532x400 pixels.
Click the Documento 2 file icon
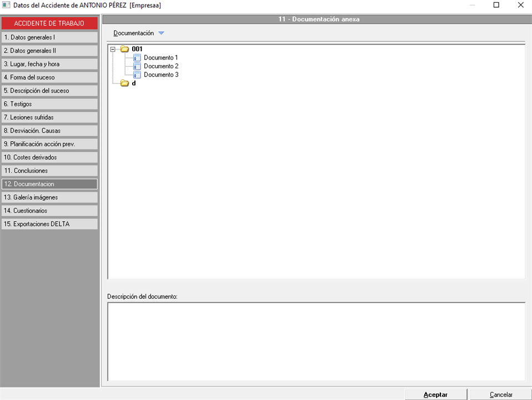137,66
